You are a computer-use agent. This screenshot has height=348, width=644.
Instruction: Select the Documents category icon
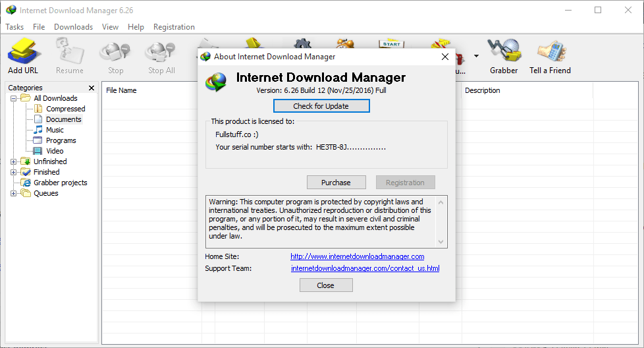pyautogui.click(x=38, y=119)
